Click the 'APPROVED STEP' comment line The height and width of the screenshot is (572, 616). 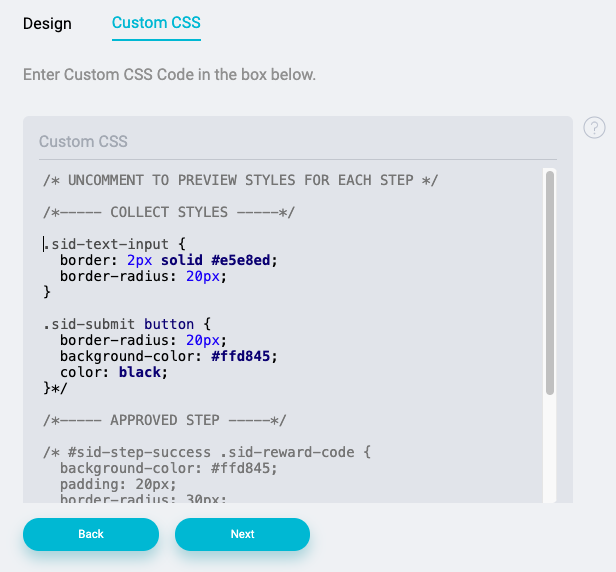coord(165,420)
